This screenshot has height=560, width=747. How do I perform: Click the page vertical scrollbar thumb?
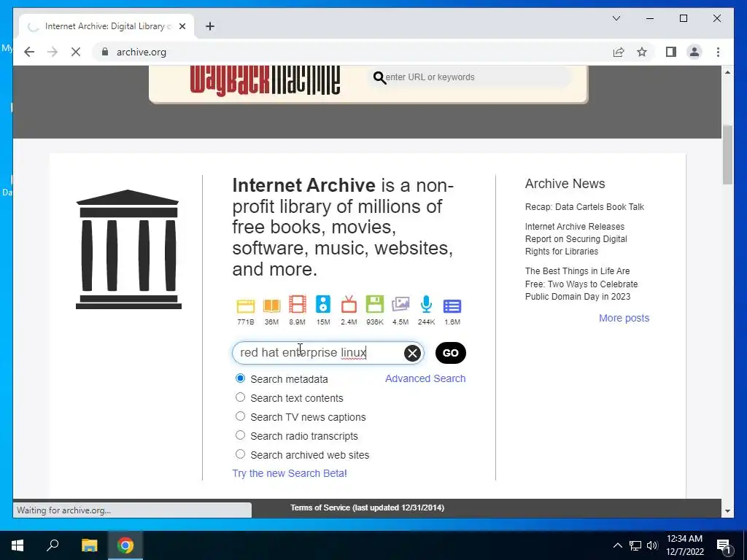coord(727,155)
